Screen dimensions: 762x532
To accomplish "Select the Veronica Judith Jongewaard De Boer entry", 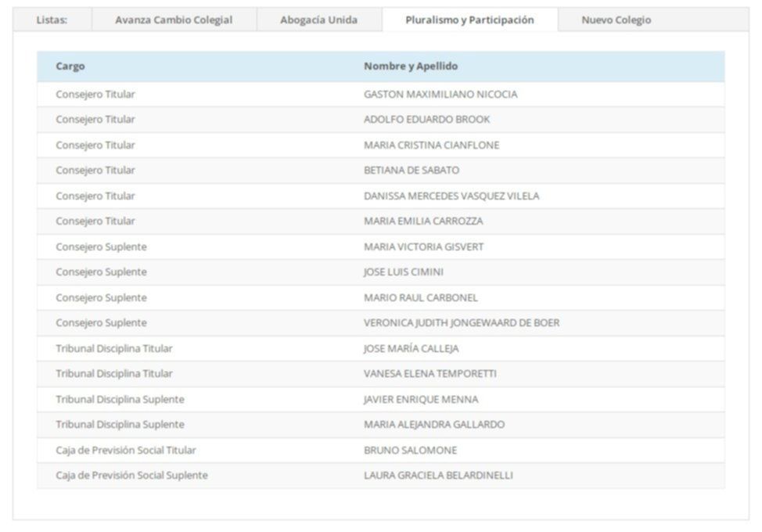I will tap(462, 323).
